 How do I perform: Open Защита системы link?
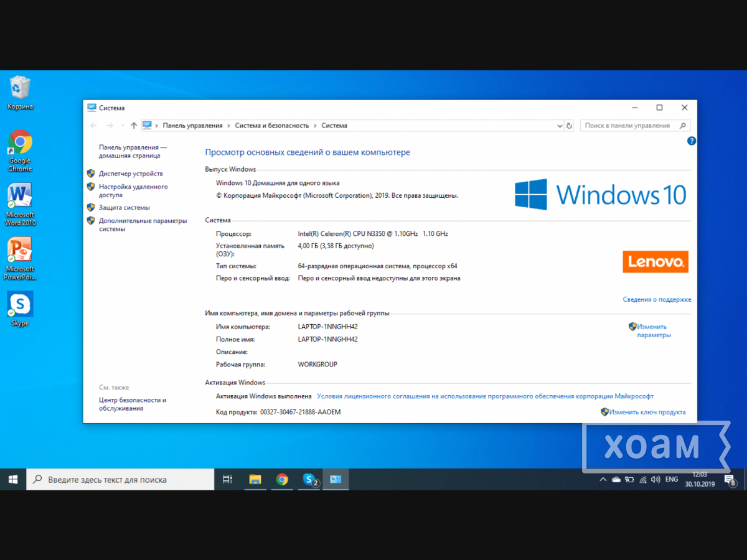(x=125, y=208)
